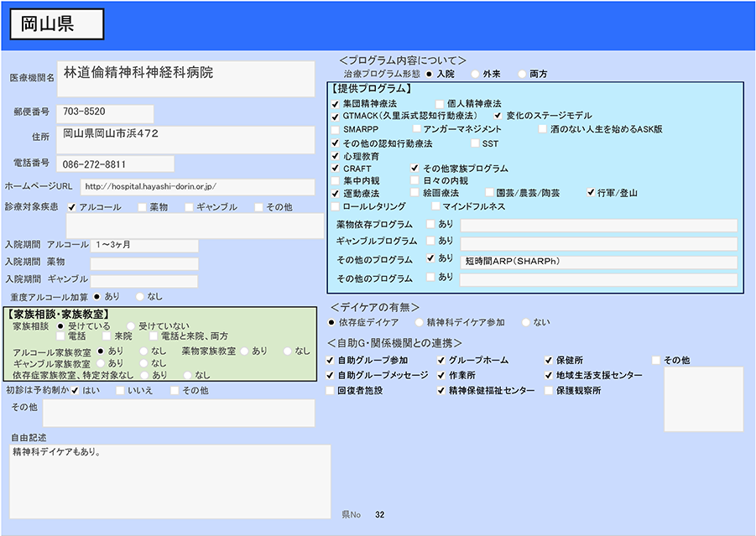756x536 pixels.
Task: Toggle the 集団精神療法 checkbox
Action: 336,103
